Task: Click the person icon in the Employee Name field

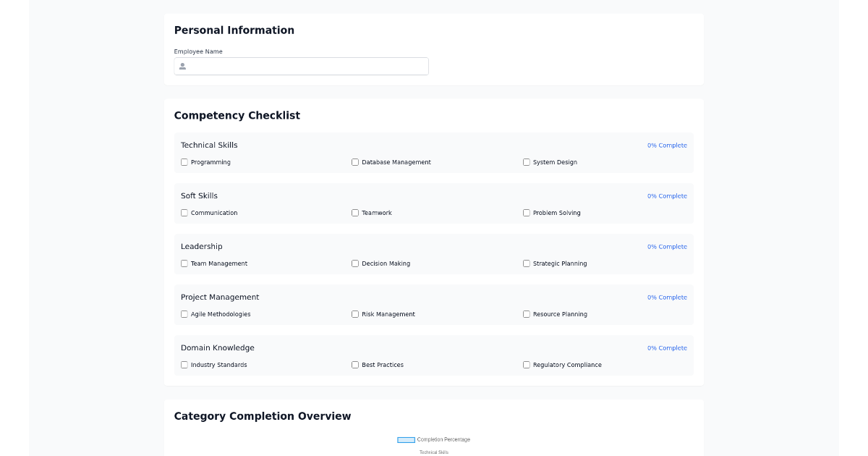Action: tap(182, 66)
